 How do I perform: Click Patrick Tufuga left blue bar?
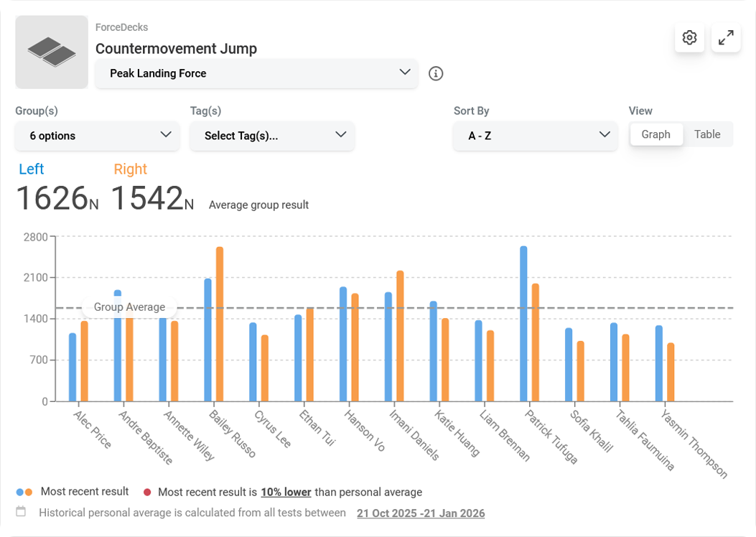tap(523, 324)
